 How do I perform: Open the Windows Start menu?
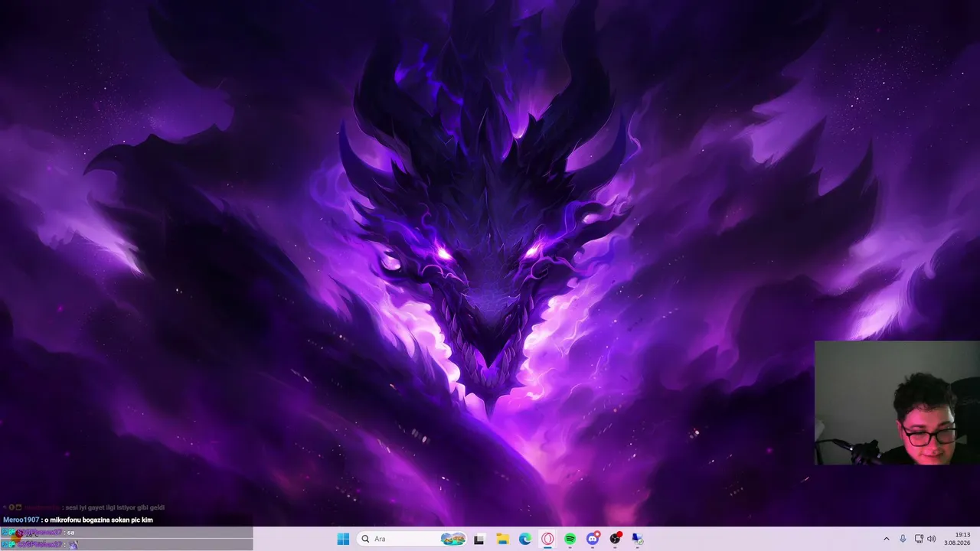pos(343,539)
